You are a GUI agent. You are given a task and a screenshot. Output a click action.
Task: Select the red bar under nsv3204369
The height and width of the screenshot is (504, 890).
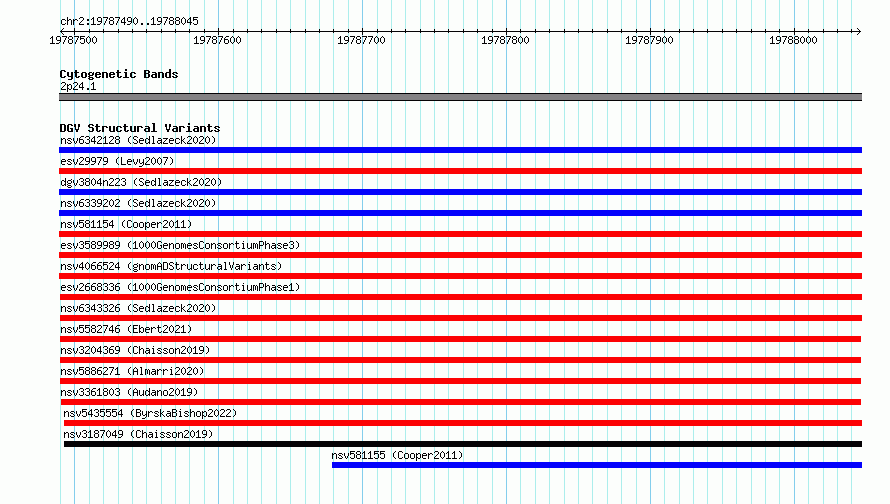[460, 360]
